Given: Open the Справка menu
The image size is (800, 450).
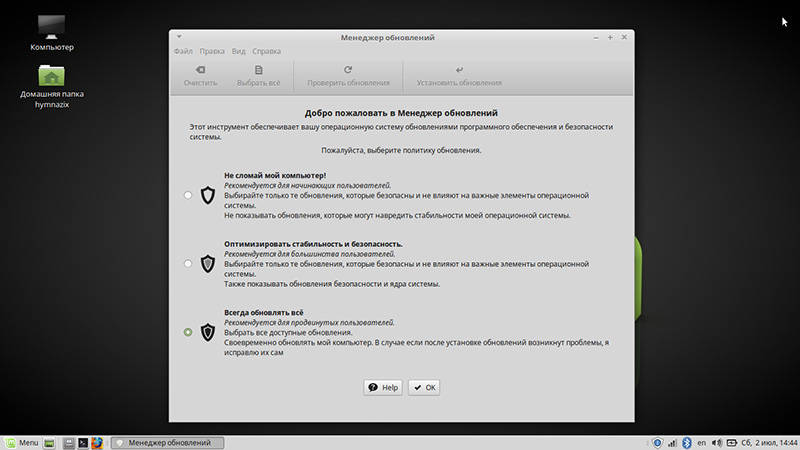Looking at the screenshot, I should click(x=266, y=51).
